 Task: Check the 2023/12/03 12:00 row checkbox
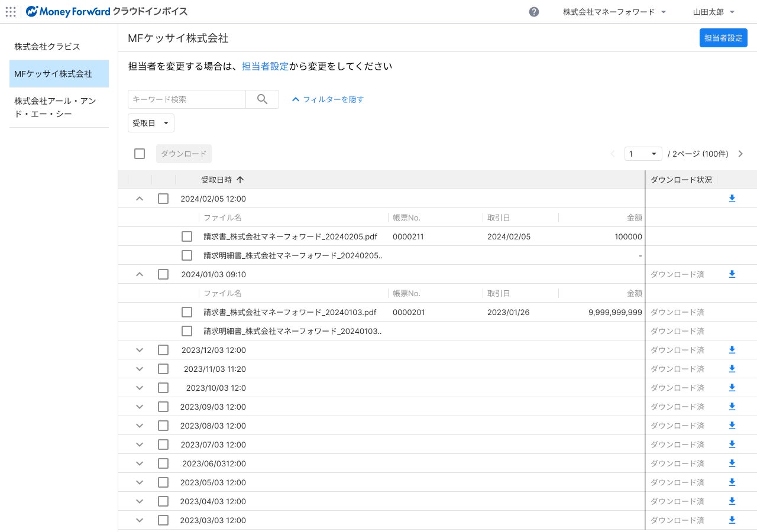pos(163,350)
